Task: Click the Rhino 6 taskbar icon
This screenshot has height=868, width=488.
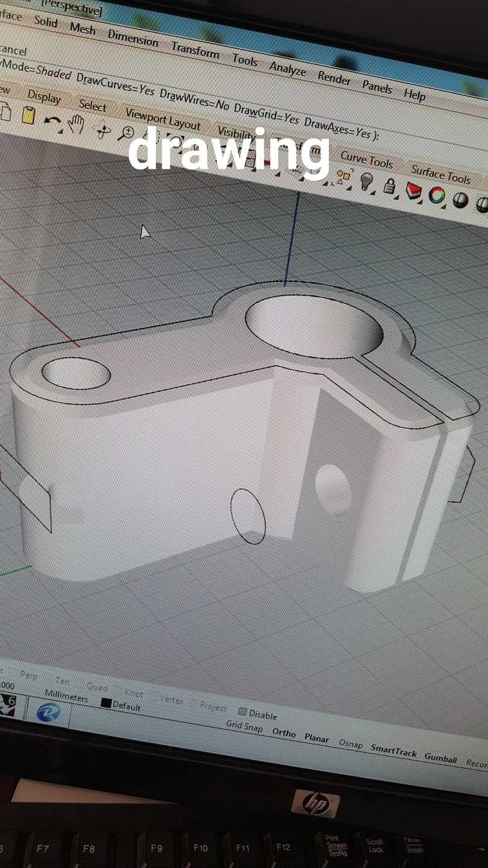Action: click(x=7, y=705)
